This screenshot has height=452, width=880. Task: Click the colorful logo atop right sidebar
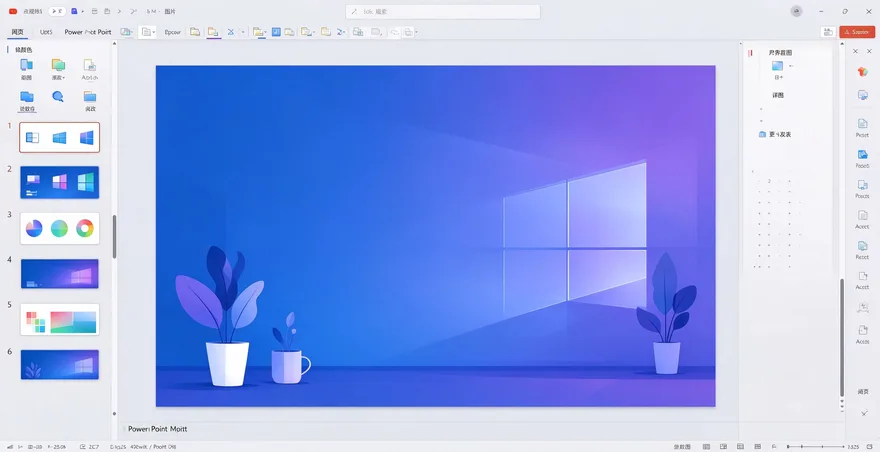pos(863,71)
